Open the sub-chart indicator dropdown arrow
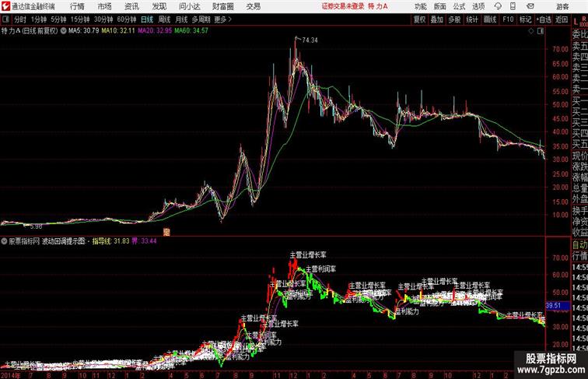The width and height of the screenshot is (588, 379). point(4,241)
